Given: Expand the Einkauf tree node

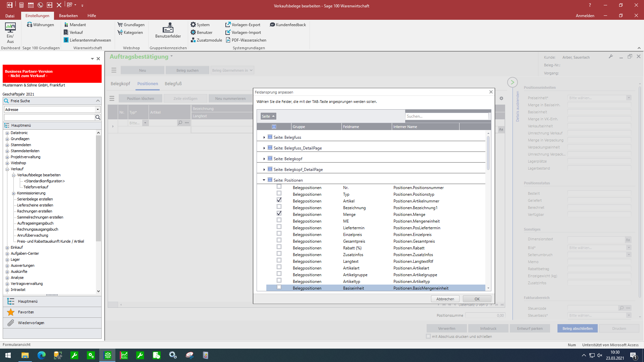Looking at the screenshot, I should pos(7,248).
